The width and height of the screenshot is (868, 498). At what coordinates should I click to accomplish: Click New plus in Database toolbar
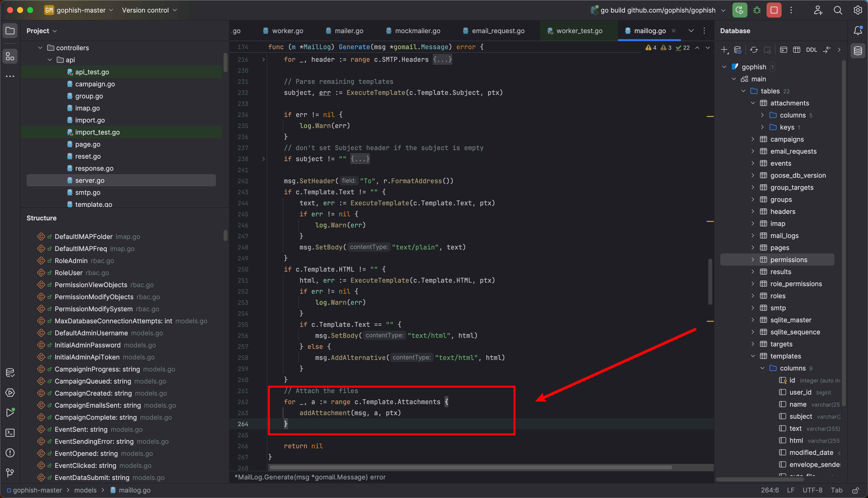(x=724, y=50)
